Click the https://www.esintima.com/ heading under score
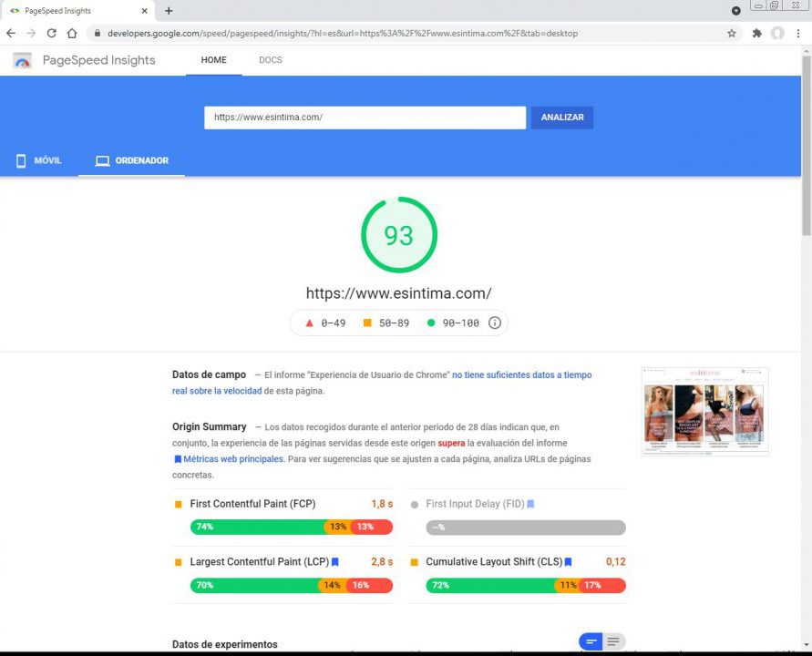The height and width of the screenshot is (656, 812). point(399,293)
